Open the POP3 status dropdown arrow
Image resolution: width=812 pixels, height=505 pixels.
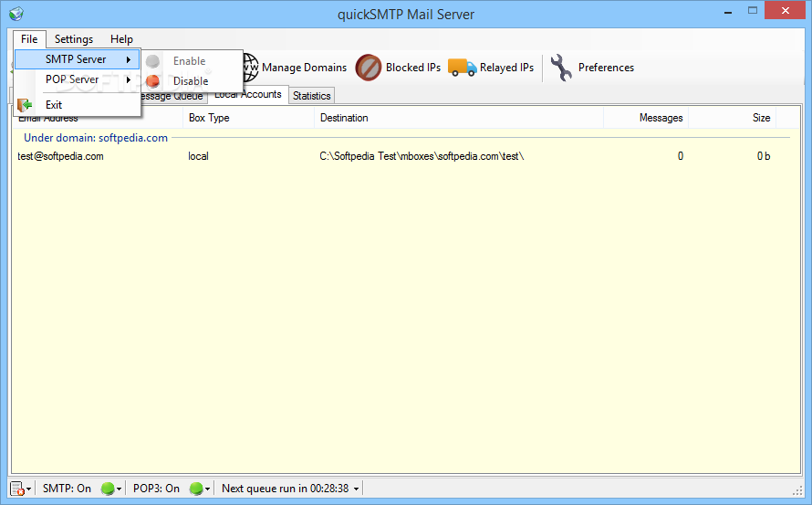point(208,489)
